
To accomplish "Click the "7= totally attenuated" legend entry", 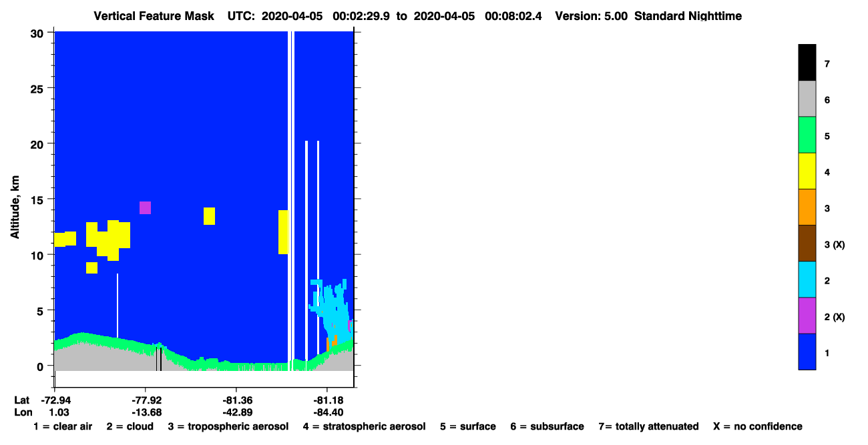I will (x=648, y=426).
